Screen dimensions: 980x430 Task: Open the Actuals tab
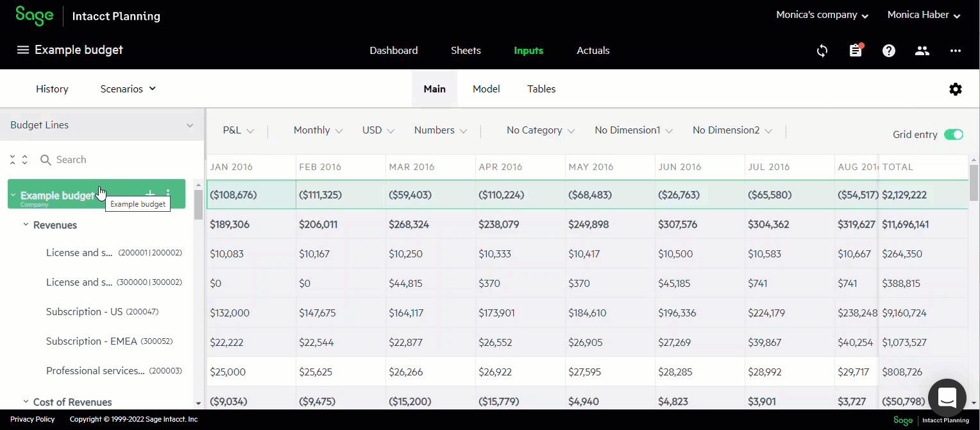click(x=593, y=51)
